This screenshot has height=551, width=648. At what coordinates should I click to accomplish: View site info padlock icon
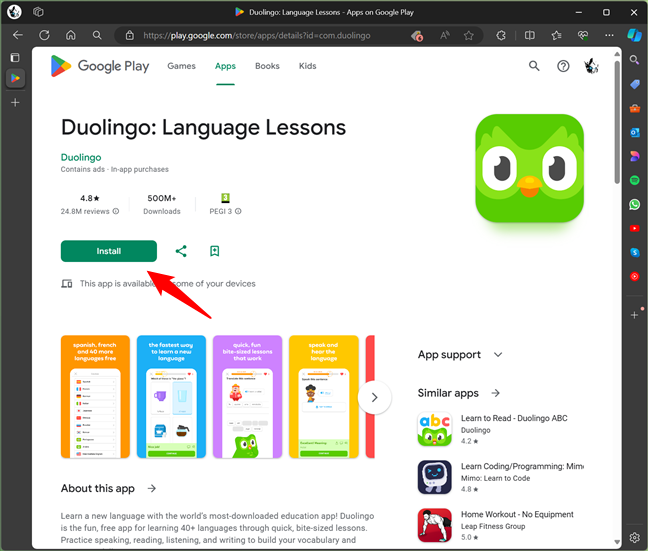(129, 35)
